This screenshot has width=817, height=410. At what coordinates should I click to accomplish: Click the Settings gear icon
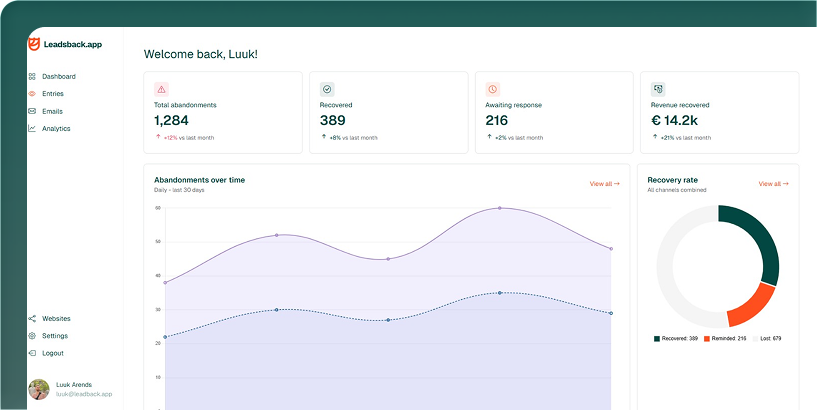click(x=32, y=336)
